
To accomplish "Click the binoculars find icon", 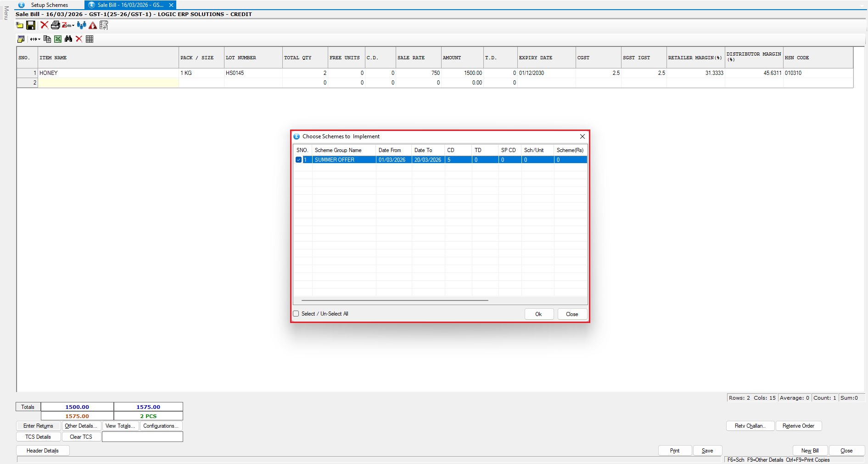I will click(x=68, y=39).
